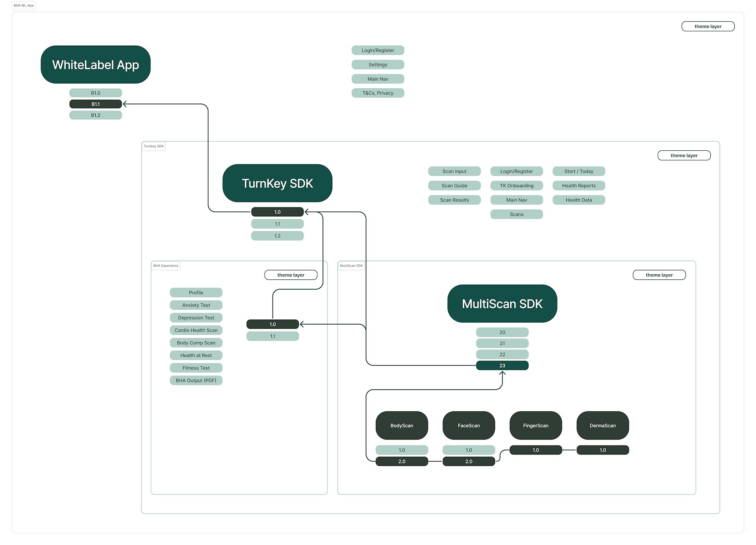Select the FaceScan node
Image resolution: width=756 pixels, height=545 pixels.
tap(469, 425)
